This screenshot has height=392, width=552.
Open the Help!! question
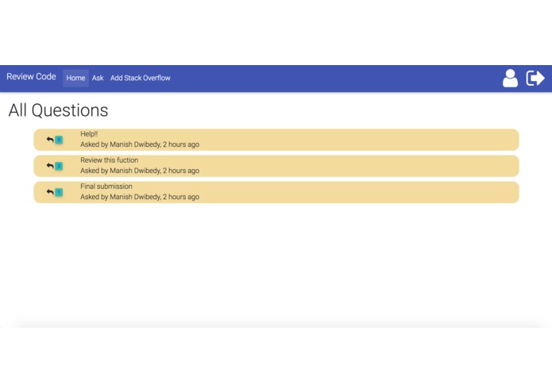[x=89, y=134]
